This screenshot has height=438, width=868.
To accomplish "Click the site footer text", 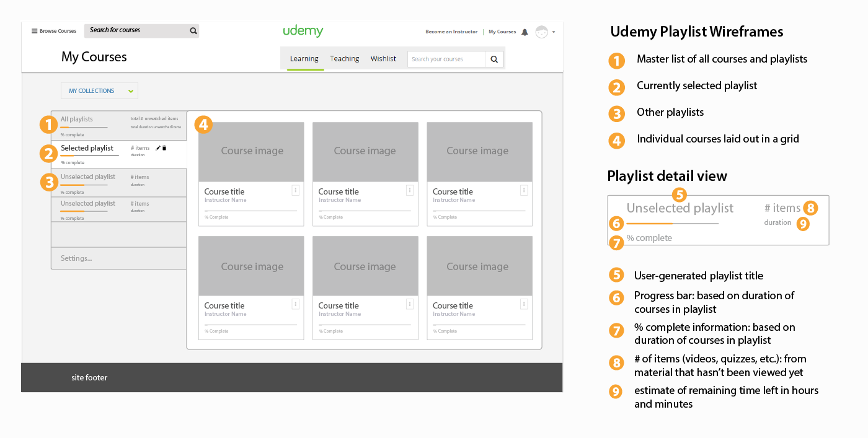I will click(x=89, y=377).
